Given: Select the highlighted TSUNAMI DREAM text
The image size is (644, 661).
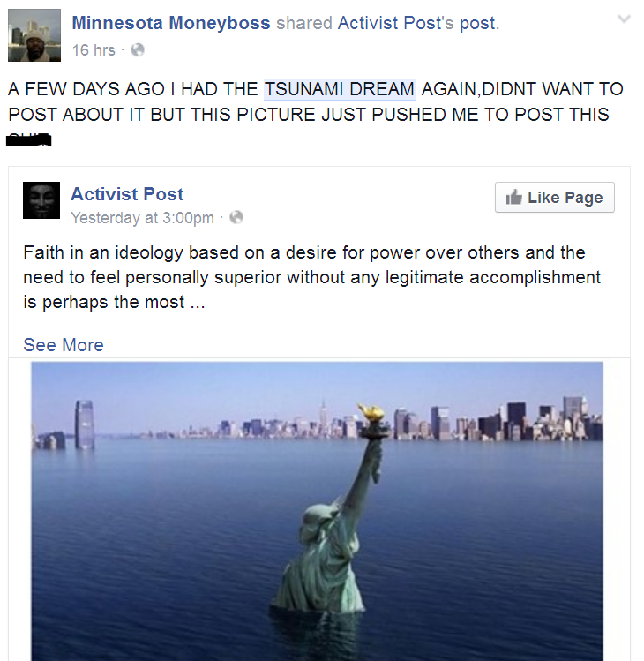Looking at the screenshot, I should point(340,89).
